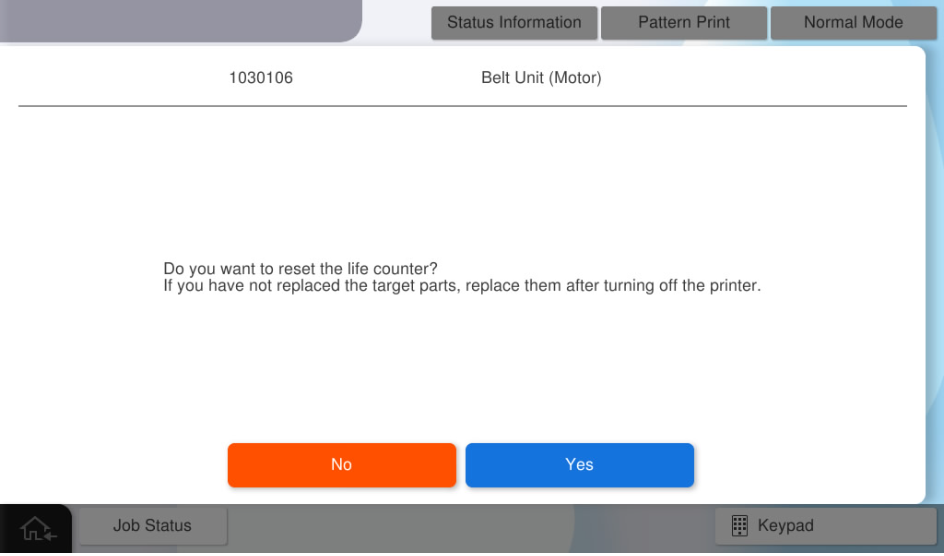The height and width of the screenshot is (556, 944).
Task: Select the Pattern Print tab
Action: 684,23
